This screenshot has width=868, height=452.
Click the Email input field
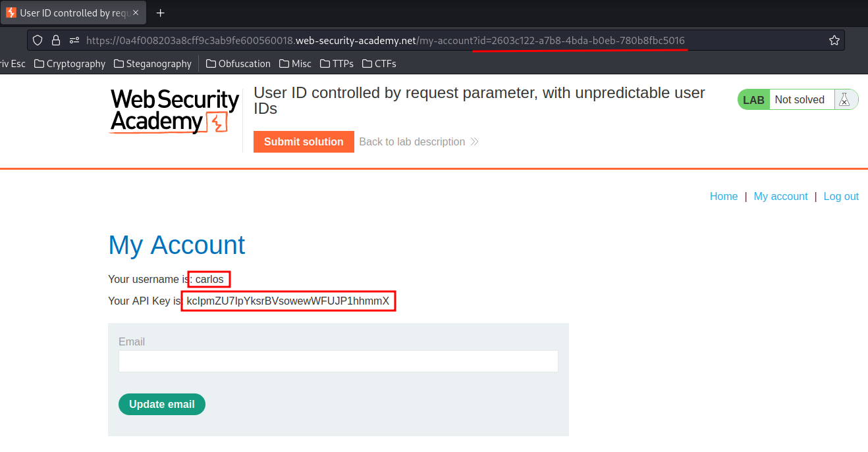tap(339, 361)
